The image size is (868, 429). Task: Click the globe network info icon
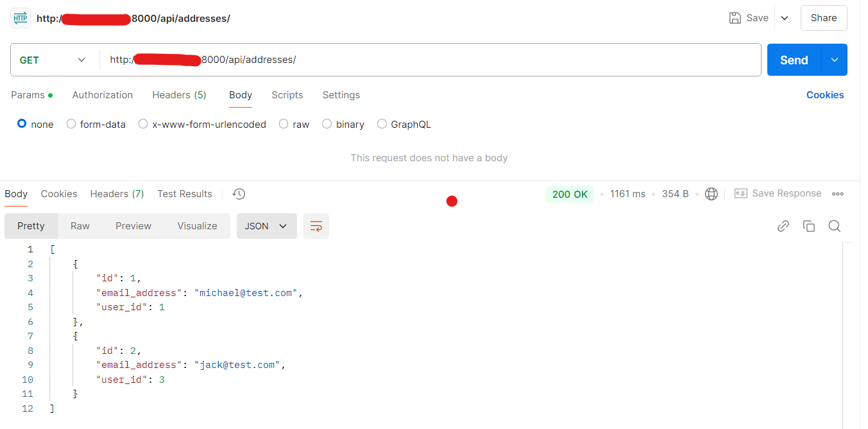pos(711,193)
